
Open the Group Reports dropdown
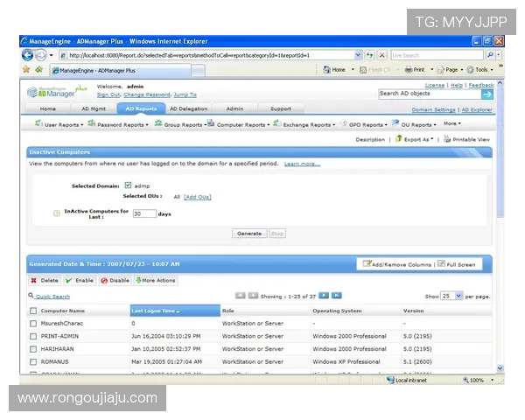click(180, 124)
